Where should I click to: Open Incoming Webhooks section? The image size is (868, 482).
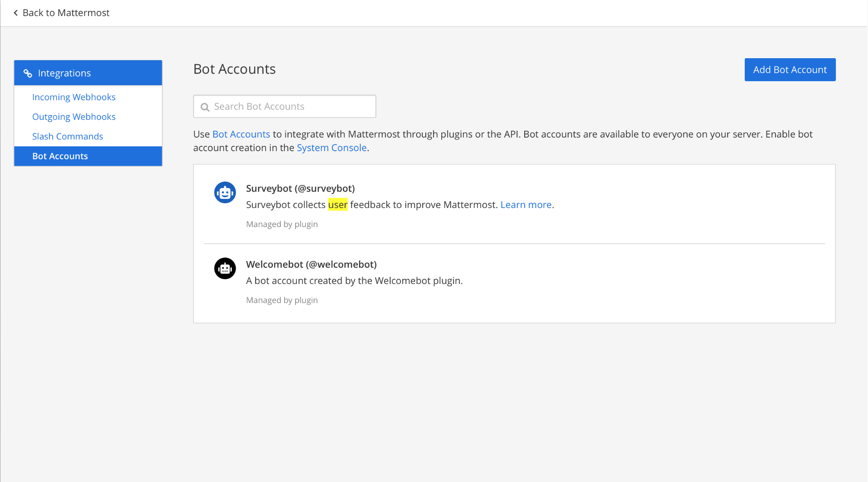74,97
